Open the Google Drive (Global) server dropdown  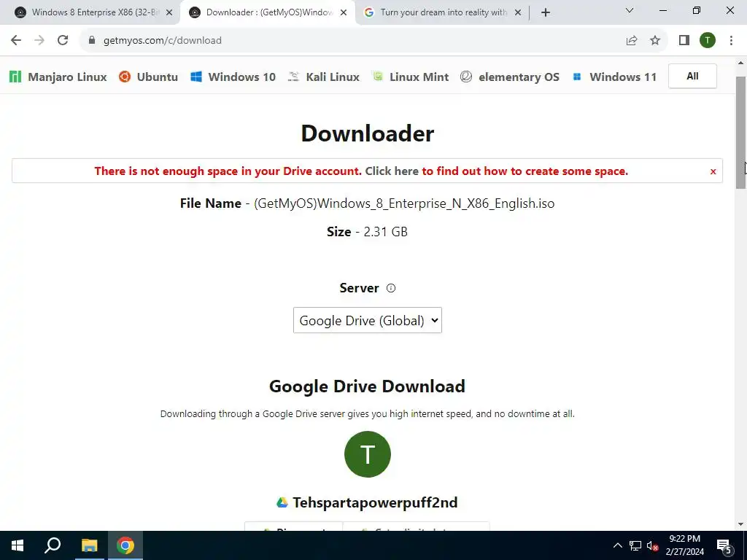tap(368, 320)
